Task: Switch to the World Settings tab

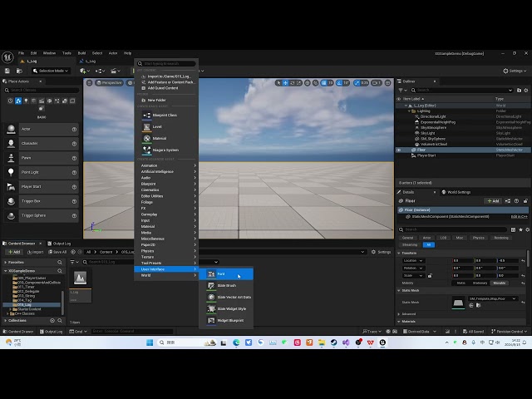Action: click(x=456, y=192)
